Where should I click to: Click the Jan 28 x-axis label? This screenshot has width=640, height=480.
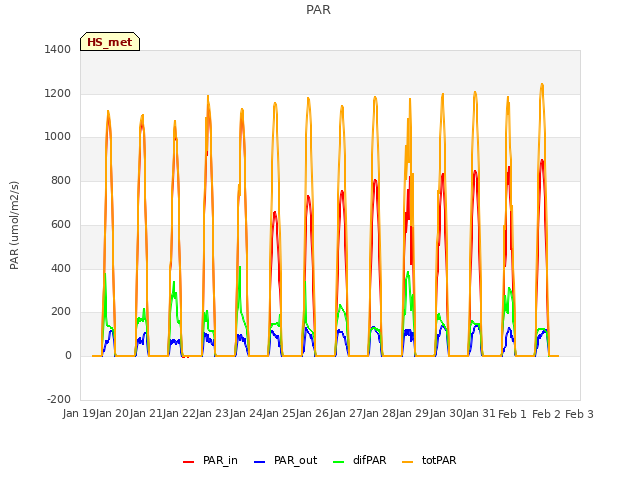(x=379, y=413)
